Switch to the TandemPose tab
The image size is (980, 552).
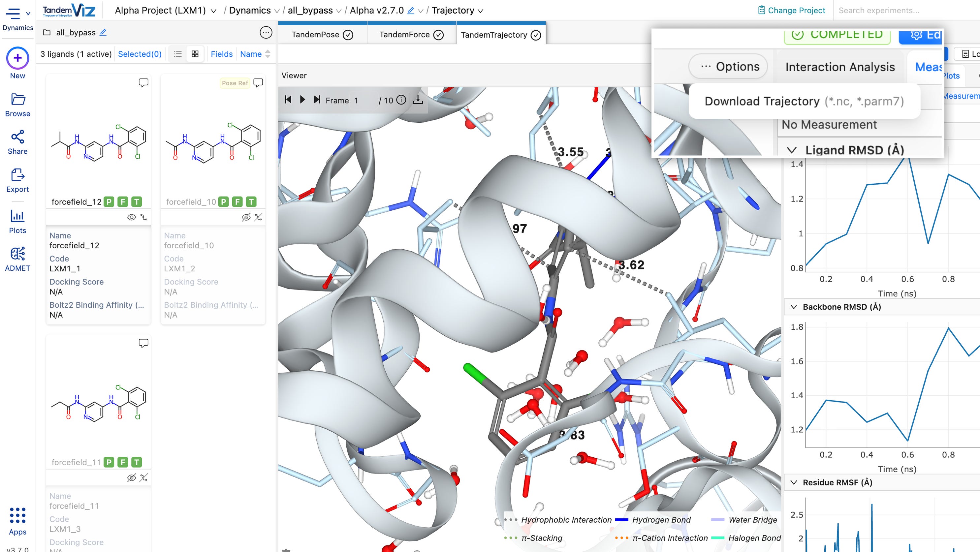pos(322,35)
